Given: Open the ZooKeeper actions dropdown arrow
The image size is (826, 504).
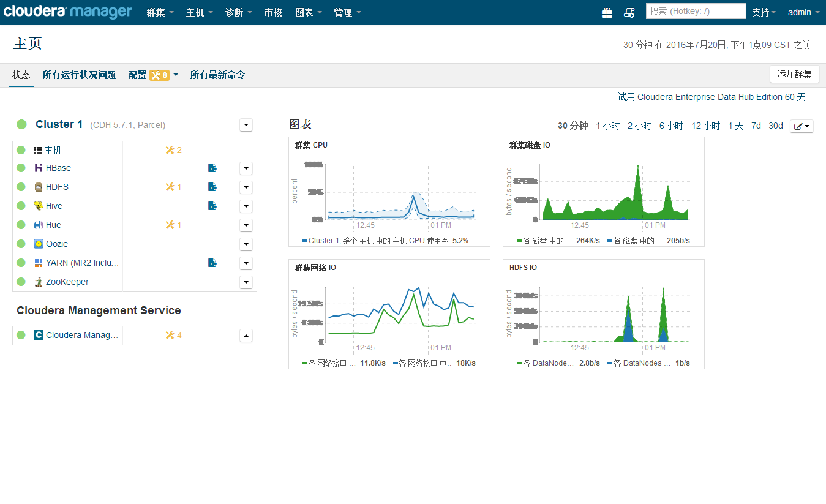Looking at the screenshot, I should coord(246,282).
